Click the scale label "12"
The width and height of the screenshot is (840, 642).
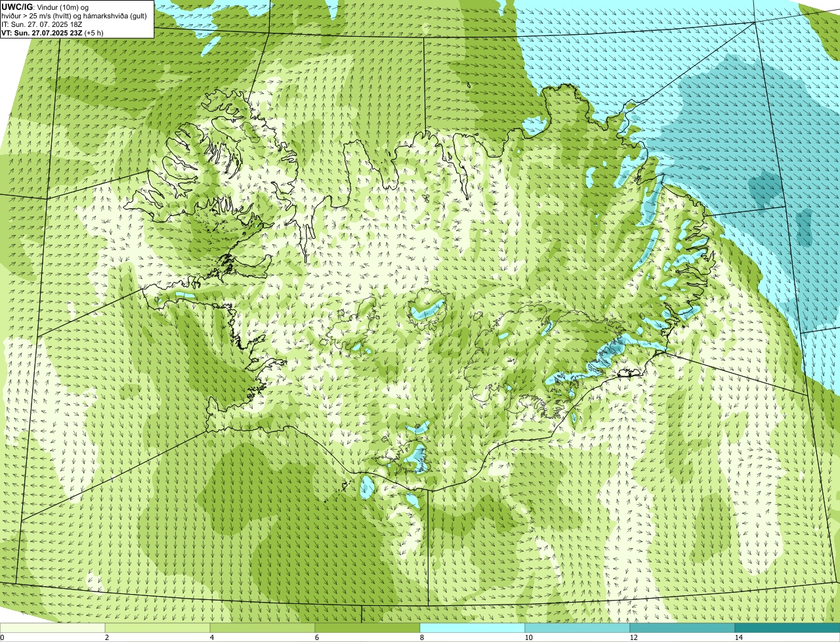[633, 637]
